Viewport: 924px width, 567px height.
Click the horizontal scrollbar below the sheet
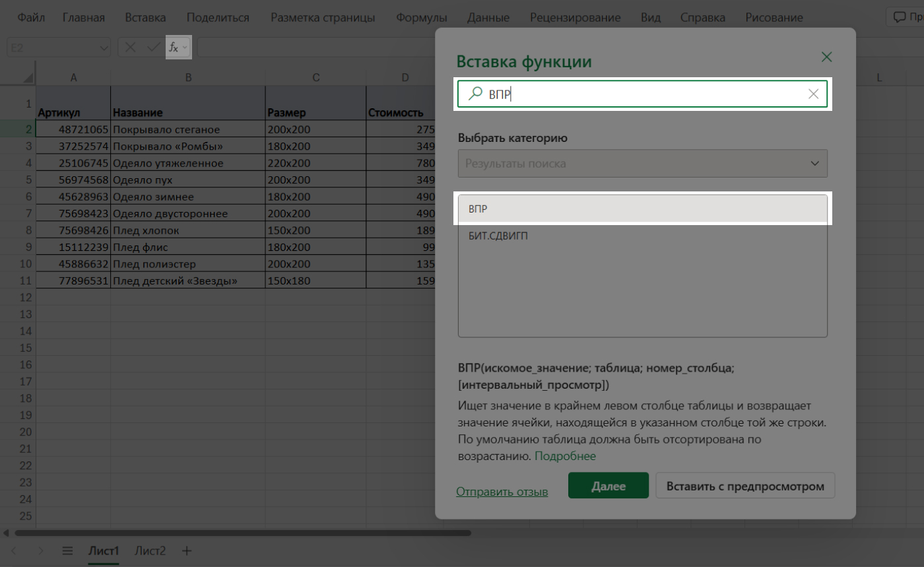click(243, 533)
